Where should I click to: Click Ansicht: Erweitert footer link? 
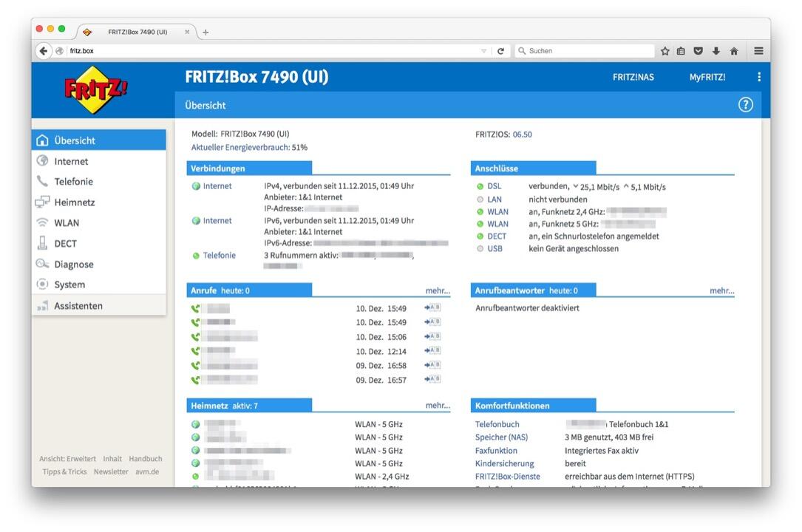[x=67, y=459]
